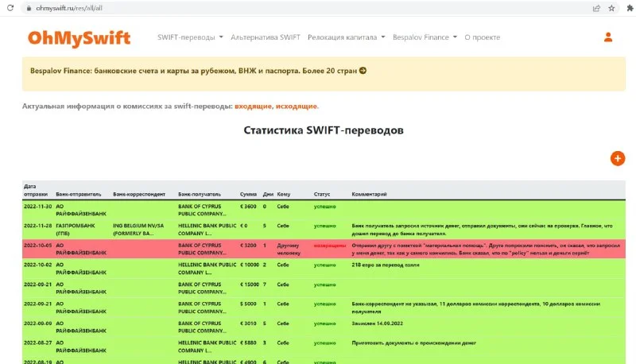Click the browser bookmark star icon
636x364 pixels.
[x=611, y=8]
